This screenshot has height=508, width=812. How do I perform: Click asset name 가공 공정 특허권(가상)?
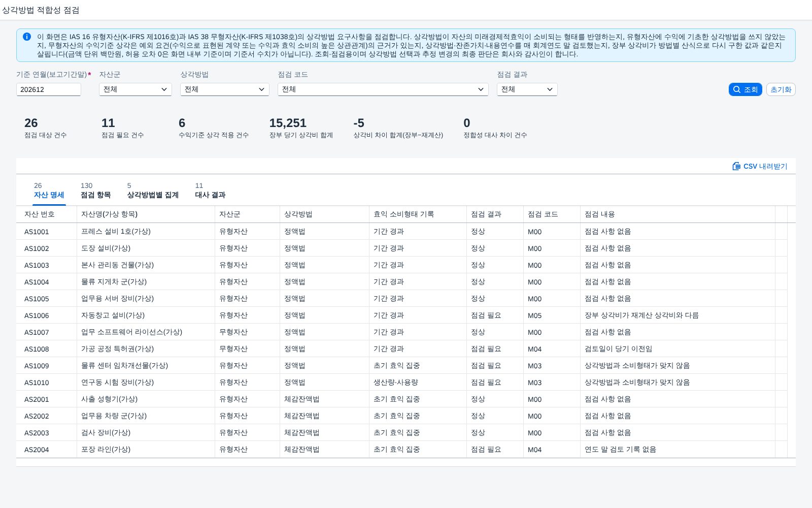pos(118,349)
